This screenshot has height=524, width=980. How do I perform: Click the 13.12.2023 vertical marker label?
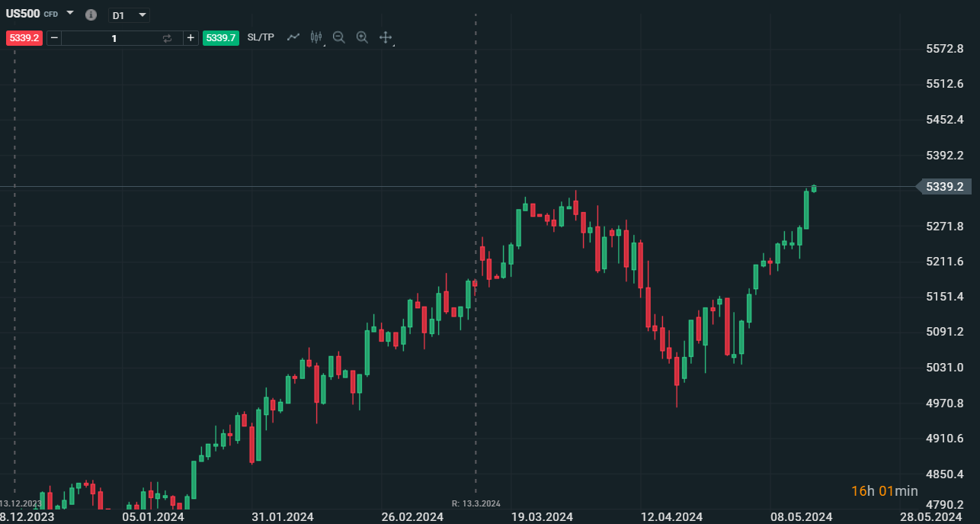click(x=21, y=503)
